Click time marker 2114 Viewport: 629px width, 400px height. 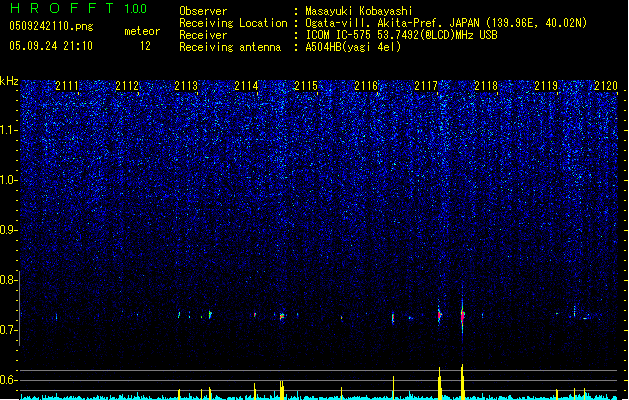246,85
